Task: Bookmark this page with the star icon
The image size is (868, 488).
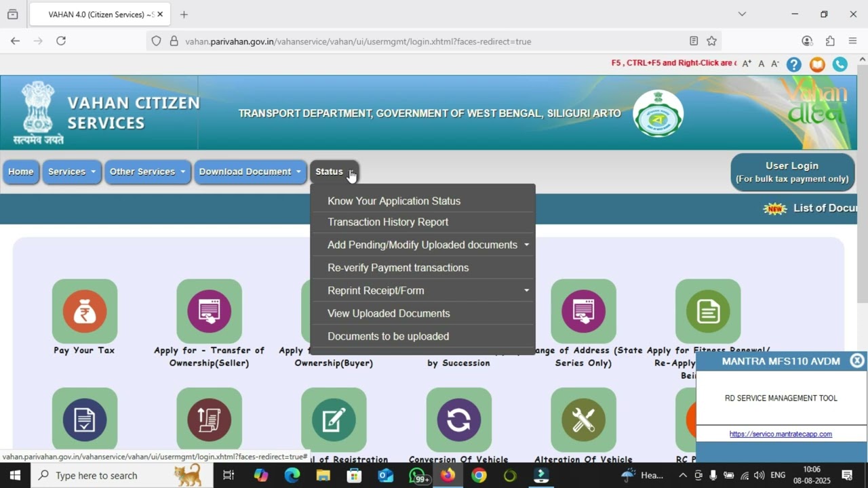Action: (711, 41)
